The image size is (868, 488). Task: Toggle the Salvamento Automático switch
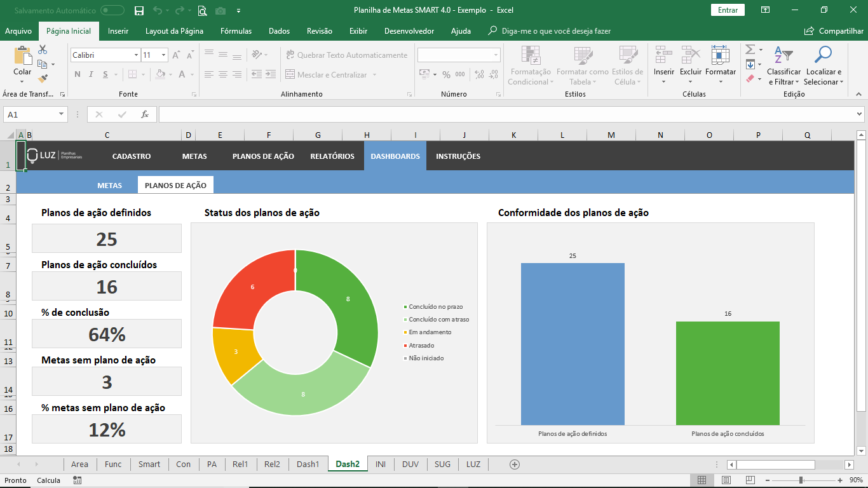click(112, 10)
